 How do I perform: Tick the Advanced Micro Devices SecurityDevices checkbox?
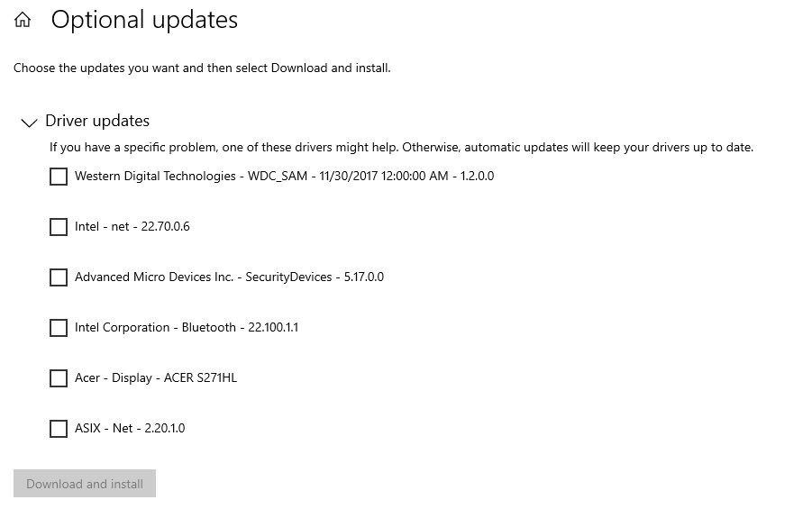(x=59, y=277)
